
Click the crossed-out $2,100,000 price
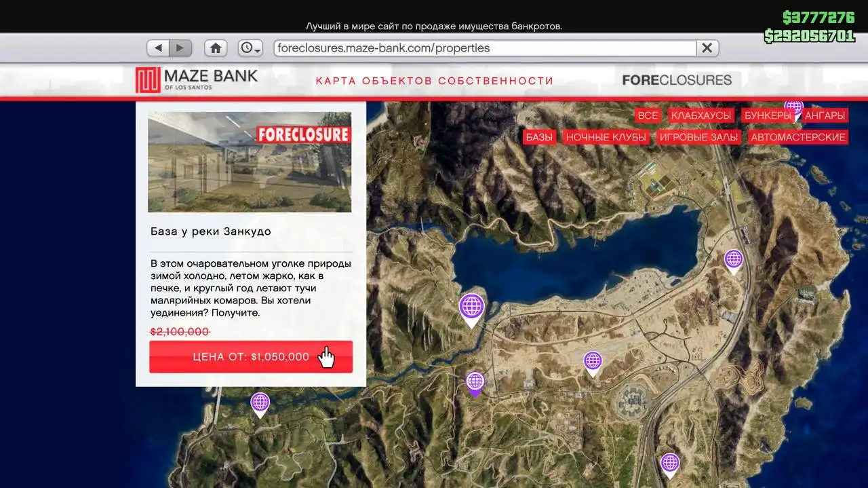(x=180, y=332)
